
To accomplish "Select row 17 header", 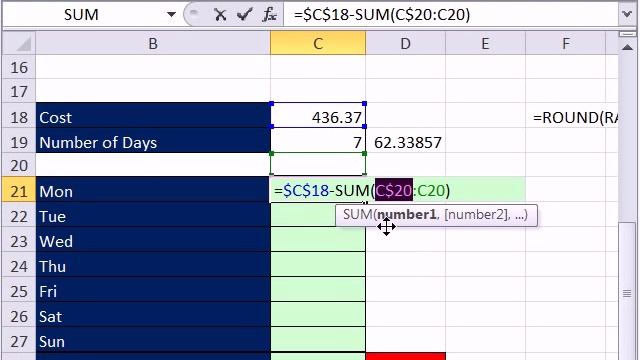I will point(19,91).
